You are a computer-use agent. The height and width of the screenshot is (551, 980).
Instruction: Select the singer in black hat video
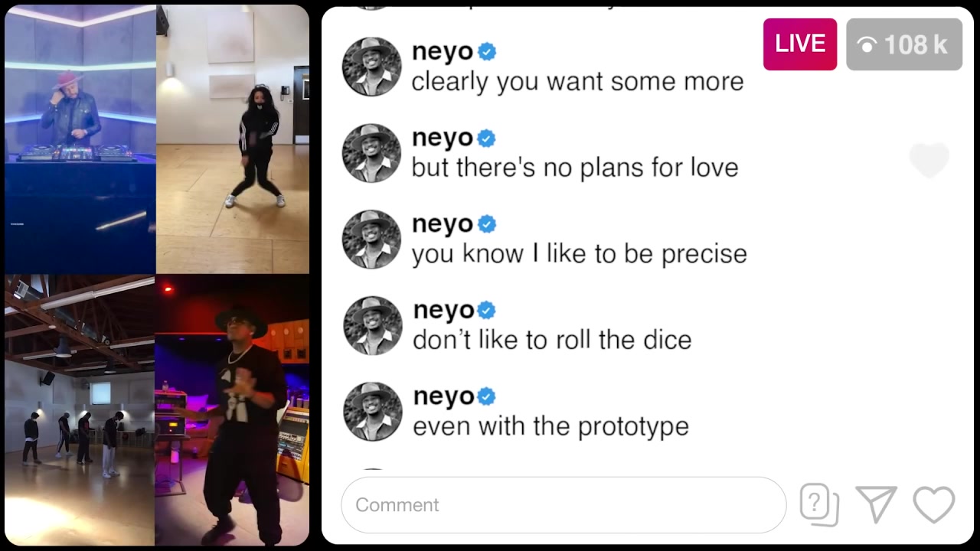point(232,410)
